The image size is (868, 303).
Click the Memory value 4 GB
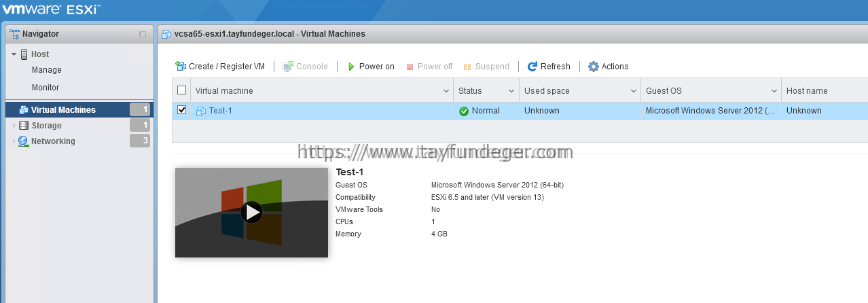coord(439,234)
